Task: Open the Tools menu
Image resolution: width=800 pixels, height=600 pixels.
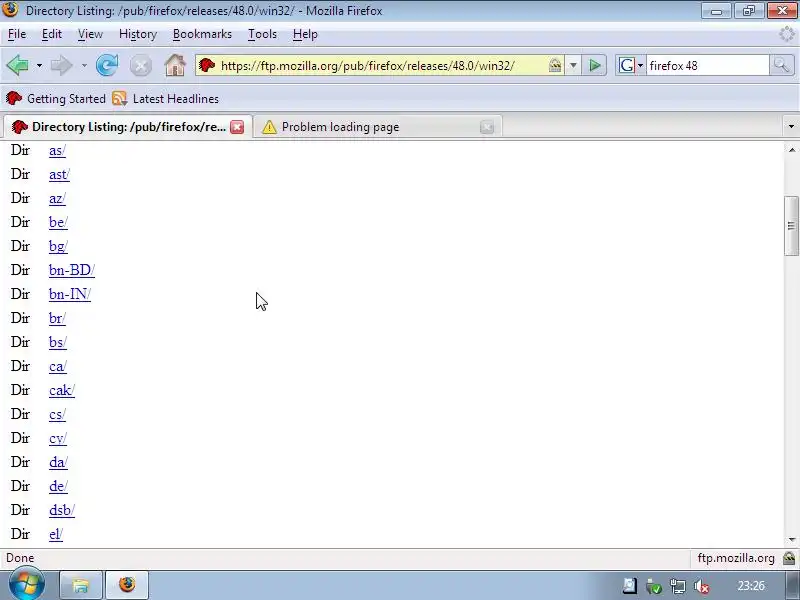Action: tap(262, 34)
